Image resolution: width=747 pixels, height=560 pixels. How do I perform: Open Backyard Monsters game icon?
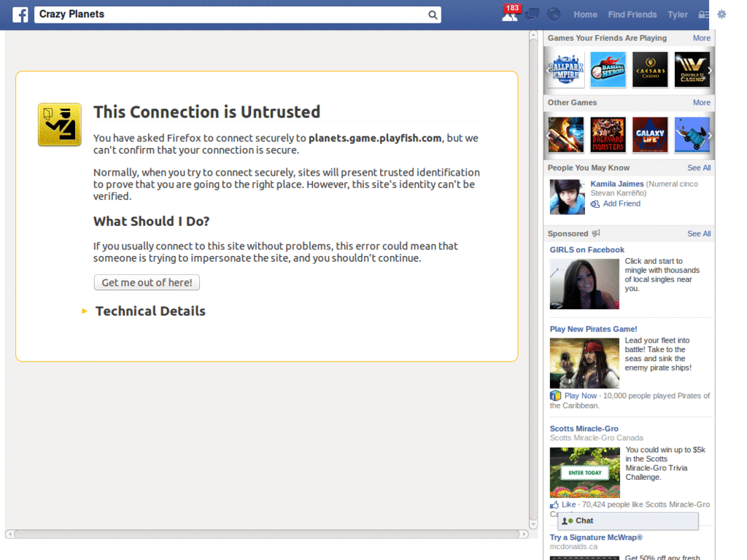tap(608, 135)
